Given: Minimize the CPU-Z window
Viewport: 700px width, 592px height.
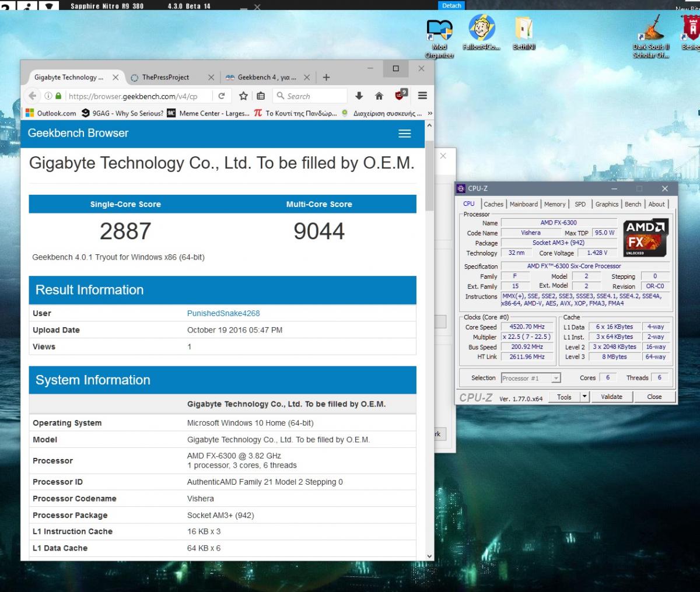Looking at the screenshot, I should (614, 188).
